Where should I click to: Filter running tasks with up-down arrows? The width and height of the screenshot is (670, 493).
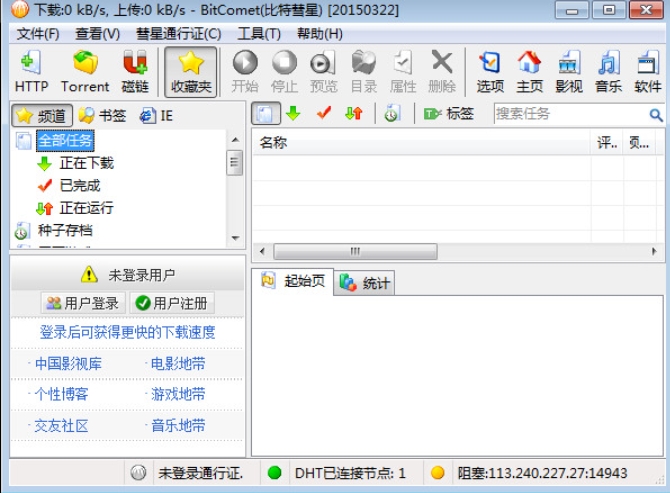[354, 114]
